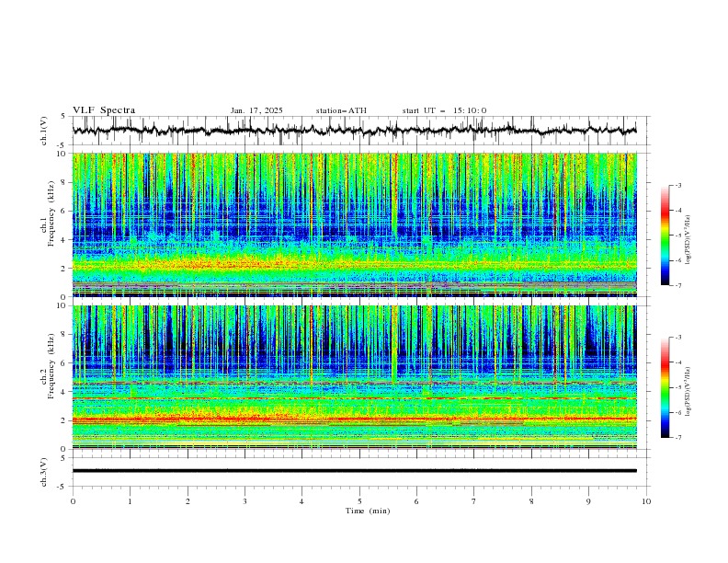Click the 'start UT = 15:10:0' text
728x563 pixels.
444,110
